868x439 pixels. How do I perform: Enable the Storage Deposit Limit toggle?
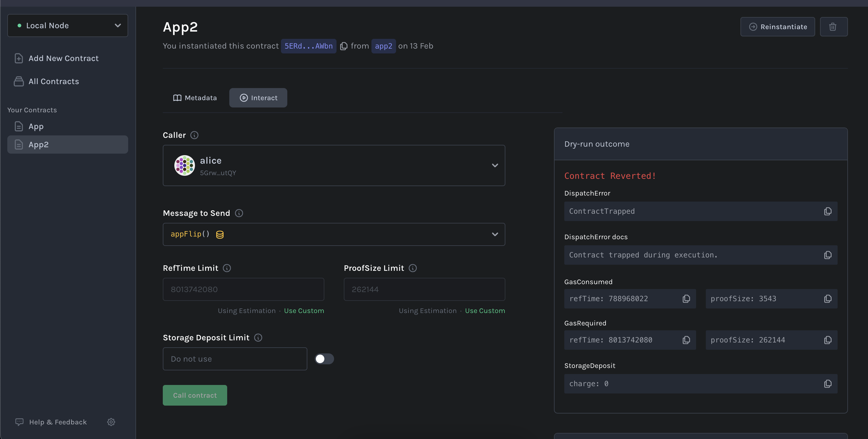click(324, 359)
